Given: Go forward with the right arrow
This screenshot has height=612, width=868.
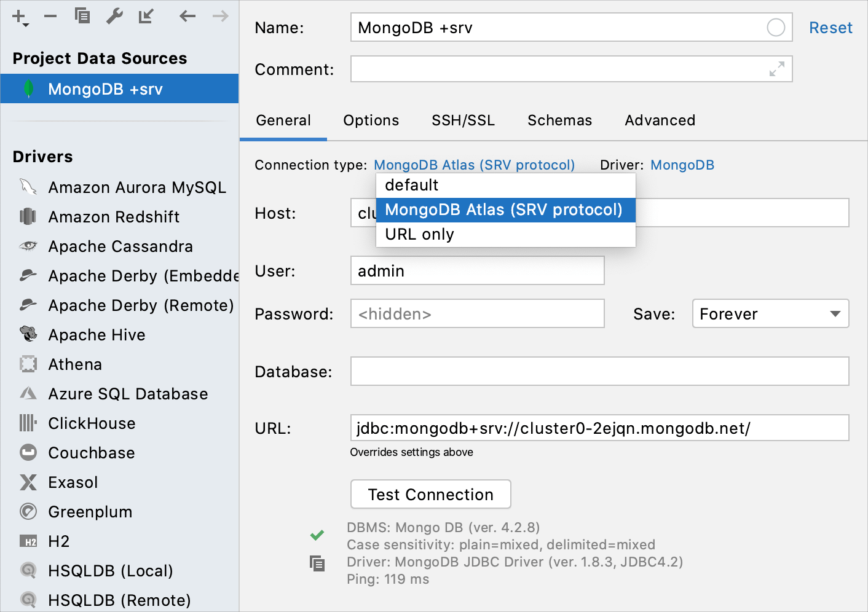Looking at the screenshot, I should click(220, 16).
